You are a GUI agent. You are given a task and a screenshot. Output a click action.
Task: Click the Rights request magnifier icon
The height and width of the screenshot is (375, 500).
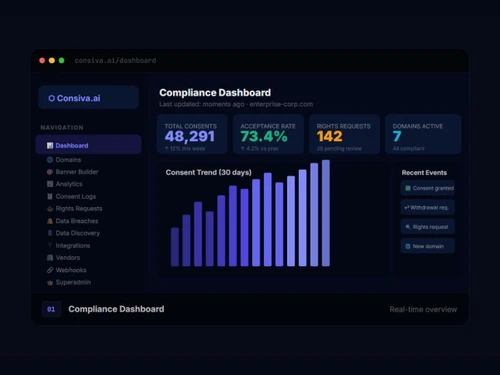[x=408, y=227]
